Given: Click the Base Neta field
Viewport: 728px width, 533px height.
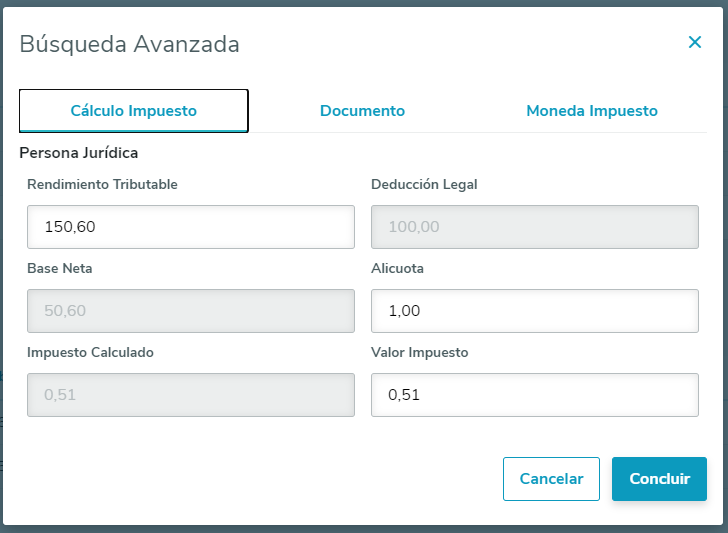Looking at the screenshot, I should pos(191,311).
